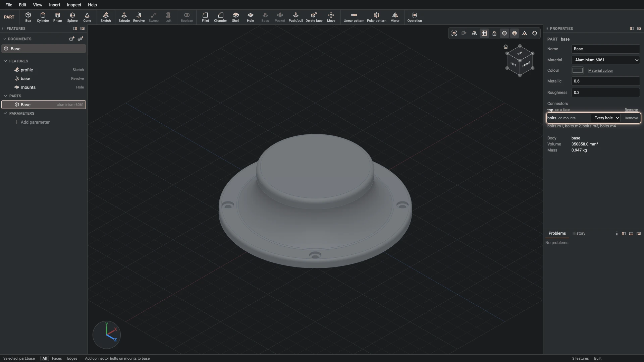Click the Material colour link
644x362 pixels.
pyautogui.click(x=600, y=70)
